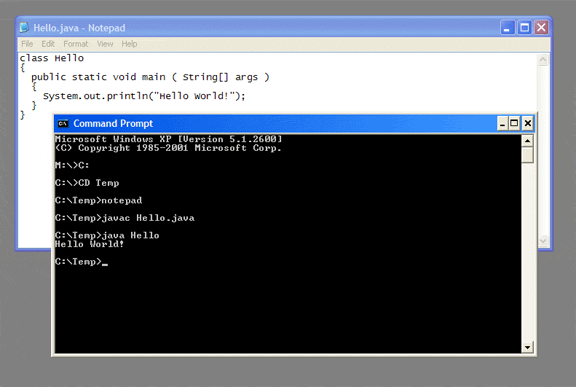The height and width of the screenshot is (387, 576).
Task: Click Notepad scrollbar up arrow
Action: click(x=543, y=60)
